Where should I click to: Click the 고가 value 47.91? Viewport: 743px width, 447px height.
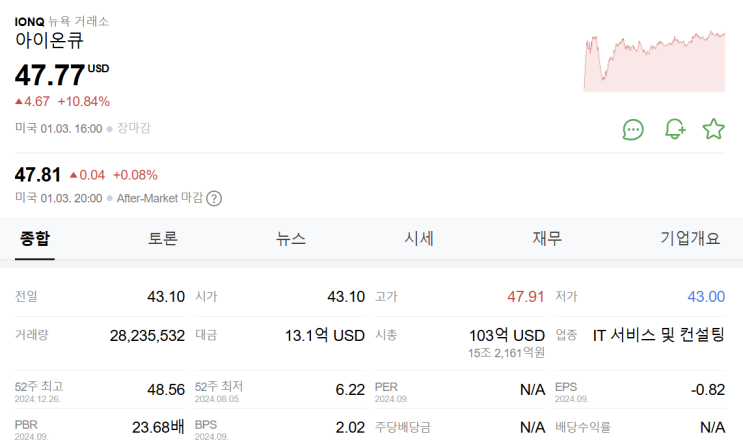(x=525, y=297)
